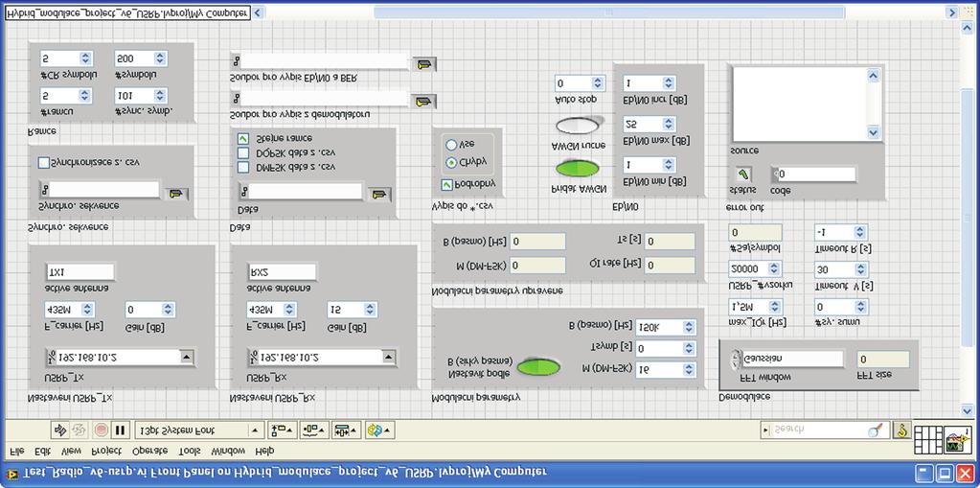Click the FFT size indicator field
The height and width of the screenshot is (488, 980).
883,360
